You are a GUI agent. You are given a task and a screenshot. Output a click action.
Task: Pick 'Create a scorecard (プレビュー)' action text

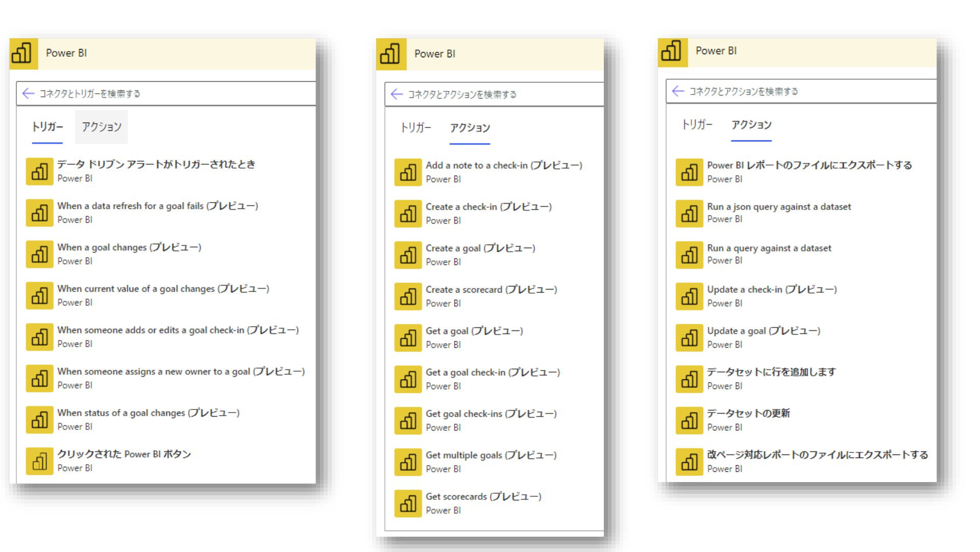[x=492, y=290]
